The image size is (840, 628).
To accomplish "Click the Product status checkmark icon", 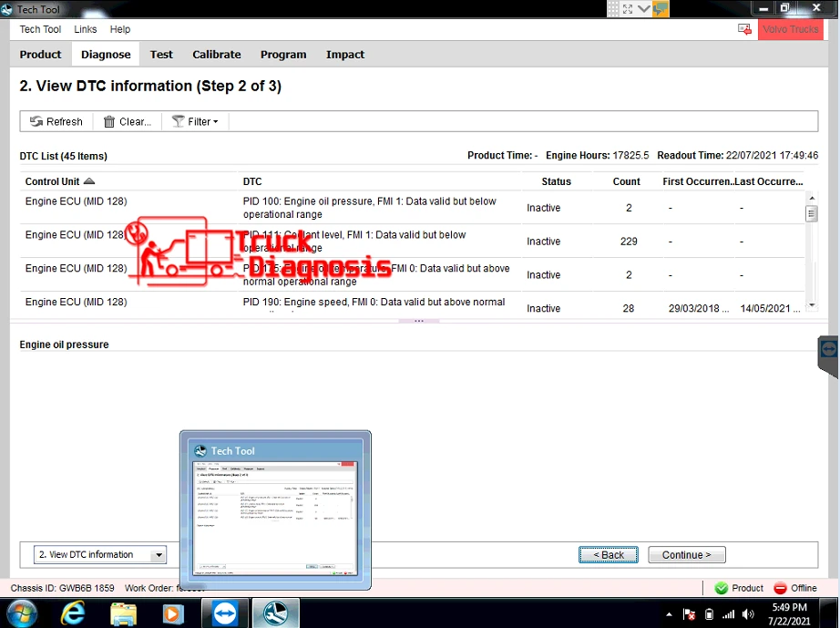I will 722,588.
